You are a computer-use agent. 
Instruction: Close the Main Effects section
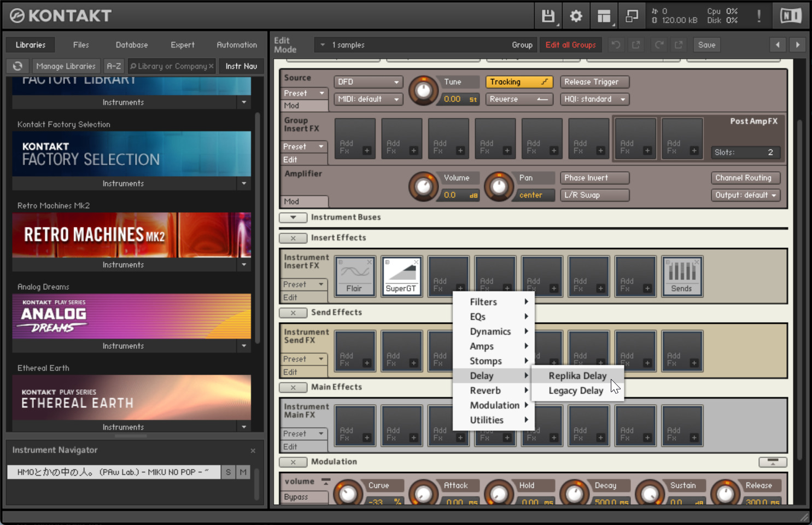click(x=293, y=388)
